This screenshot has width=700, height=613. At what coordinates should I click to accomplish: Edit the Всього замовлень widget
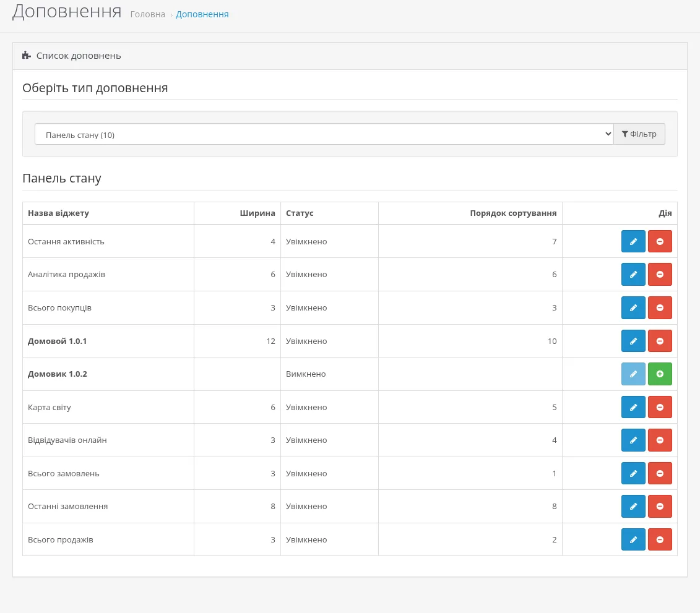(x=633, y=473)
